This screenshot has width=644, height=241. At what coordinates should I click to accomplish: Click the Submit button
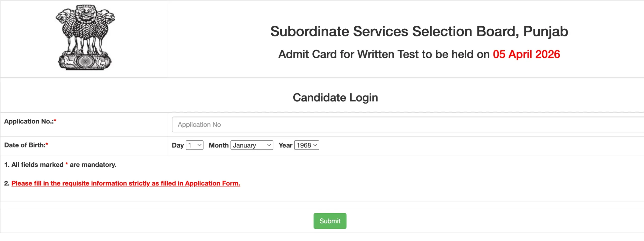(x=330, y=221)
